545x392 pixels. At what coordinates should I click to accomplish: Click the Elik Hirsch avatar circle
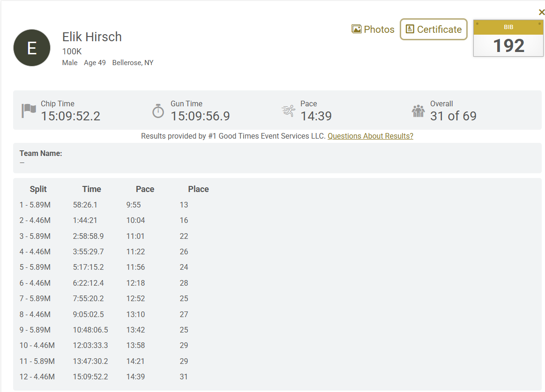click(x=32, y=48)
